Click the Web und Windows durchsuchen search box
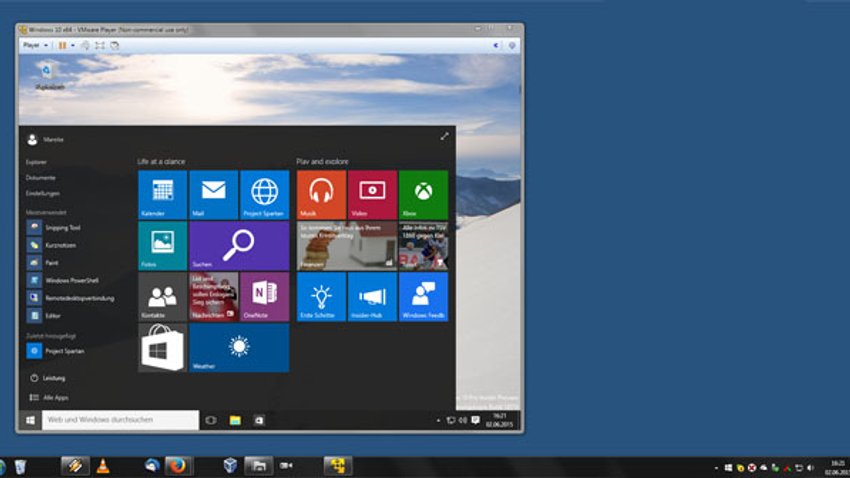850x478 pixels. (x=120, y=420)
